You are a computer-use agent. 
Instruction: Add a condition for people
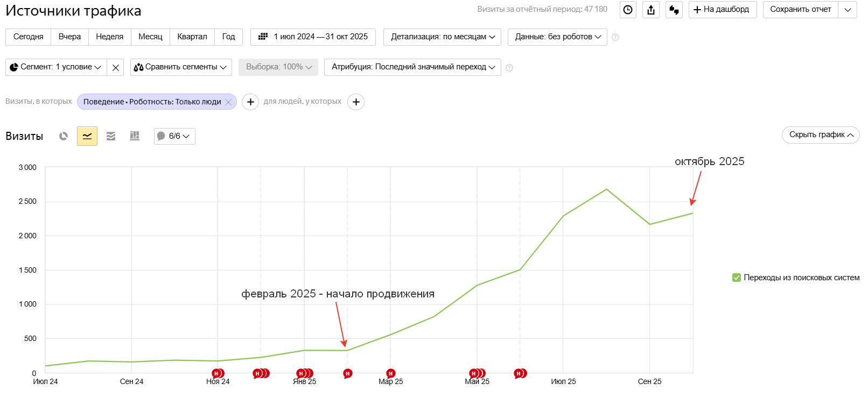point(356,102)
